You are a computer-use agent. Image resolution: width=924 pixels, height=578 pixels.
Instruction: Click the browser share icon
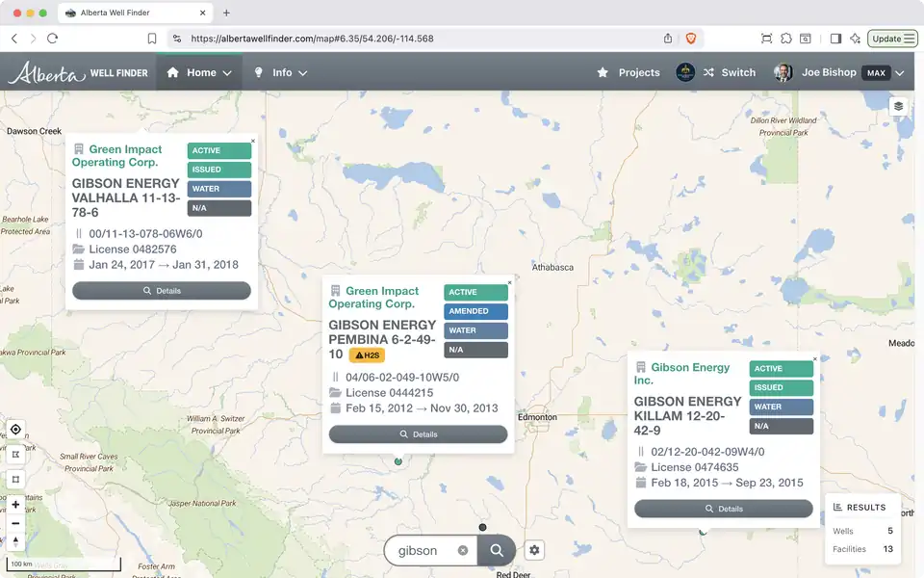coord(668,39)
